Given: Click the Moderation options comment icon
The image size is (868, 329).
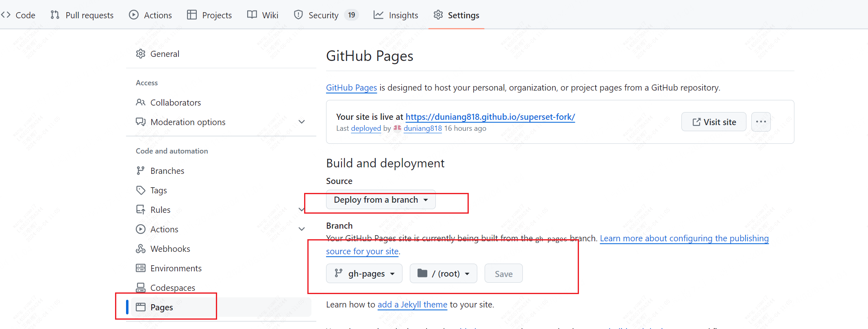Looking at the screenshot, I should click(141, 122).
